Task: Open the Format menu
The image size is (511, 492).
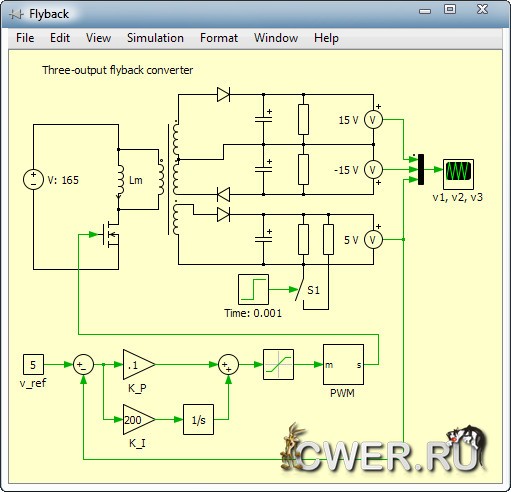Action: click(219, 38)
